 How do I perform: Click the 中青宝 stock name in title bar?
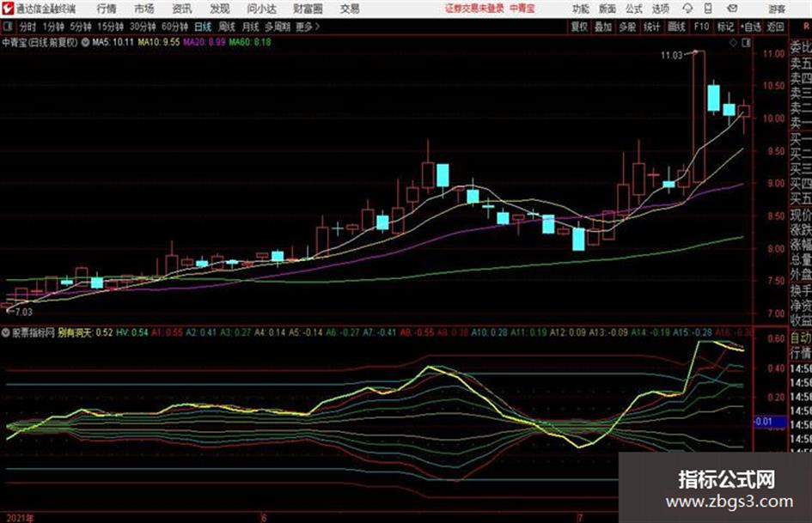pyautogui.click(x=522, y=9)
